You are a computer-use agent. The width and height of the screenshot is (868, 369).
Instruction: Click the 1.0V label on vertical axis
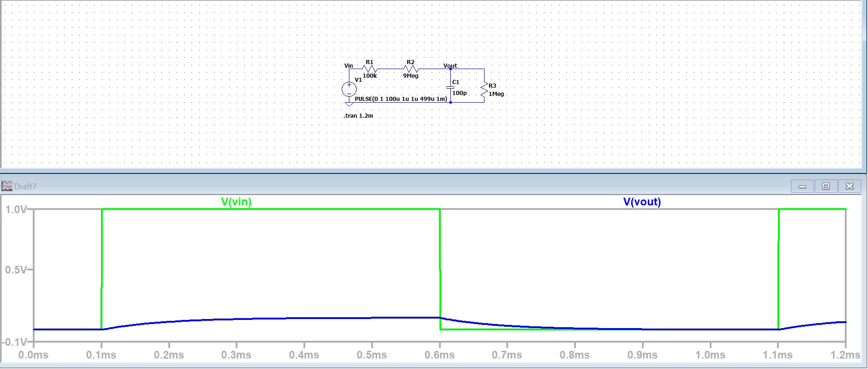pyautogui.click(x=15, y=209)
